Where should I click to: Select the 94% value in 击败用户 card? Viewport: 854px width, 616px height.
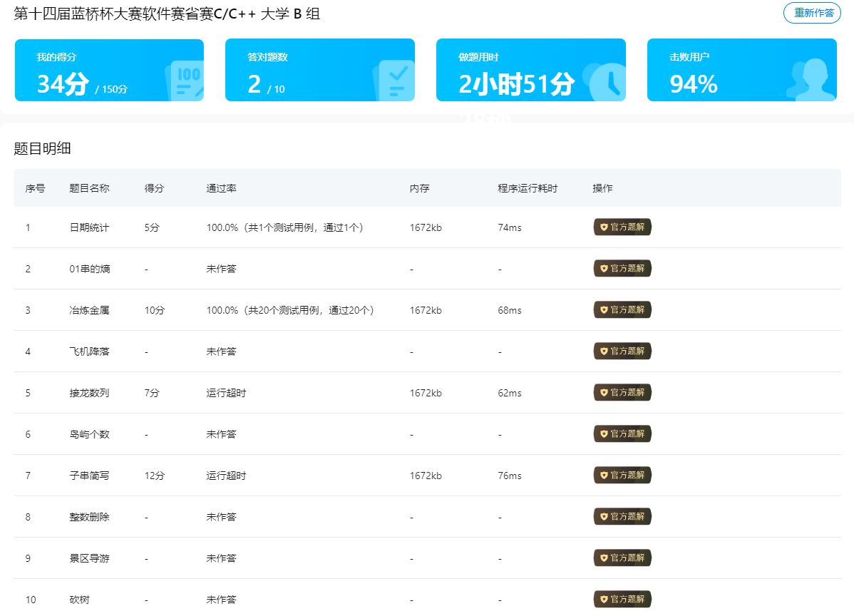694,84
